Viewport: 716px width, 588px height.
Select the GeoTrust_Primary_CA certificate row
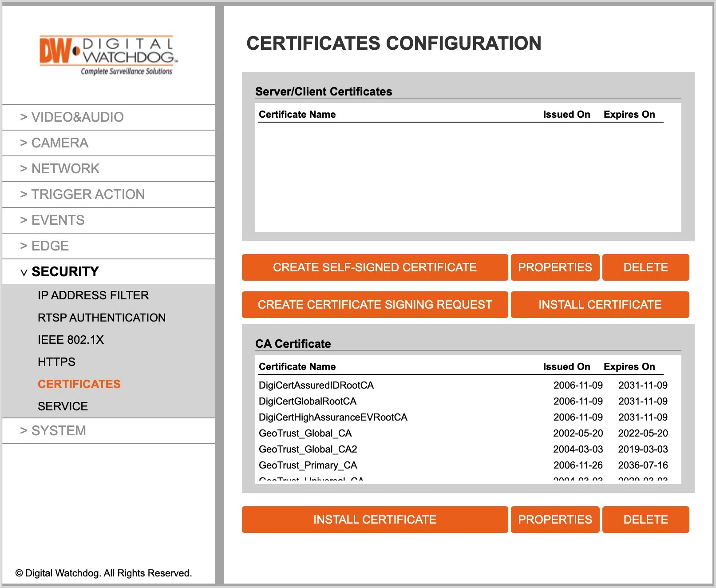(463, 465)
